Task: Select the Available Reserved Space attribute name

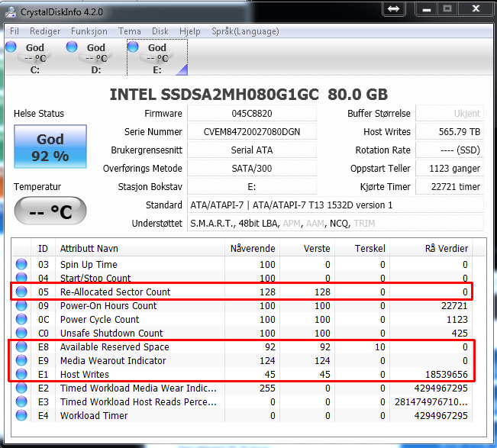Action: tap(115, 347)
